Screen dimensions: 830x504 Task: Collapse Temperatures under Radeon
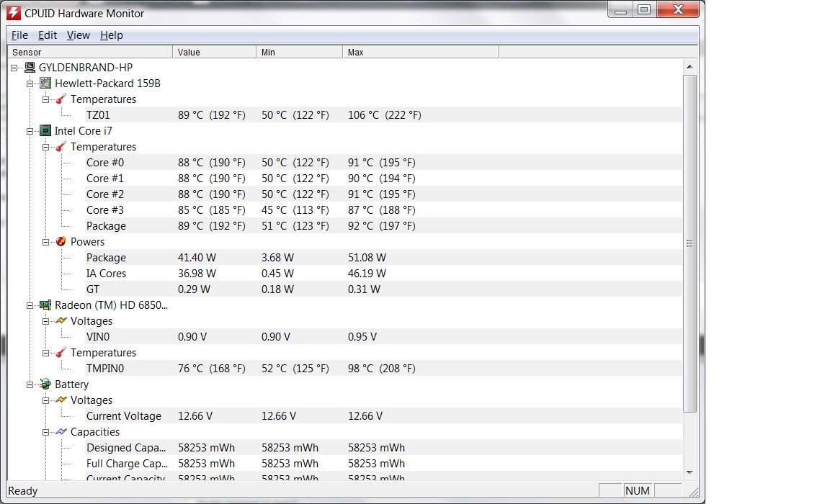point(46,354)
